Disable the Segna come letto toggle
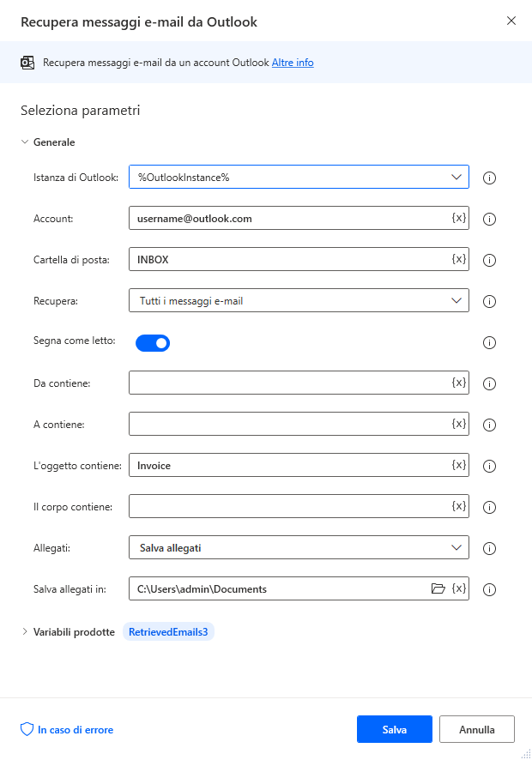Viewport: 532px width, 760px height. [152, 341]
